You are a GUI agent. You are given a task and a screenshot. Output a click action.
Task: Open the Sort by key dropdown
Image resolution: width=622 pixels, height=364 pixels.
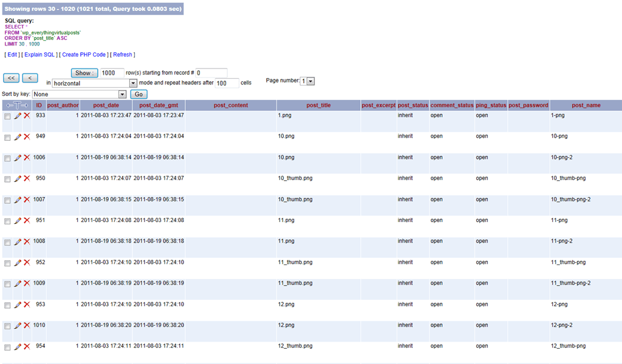(x=80, y=94)
